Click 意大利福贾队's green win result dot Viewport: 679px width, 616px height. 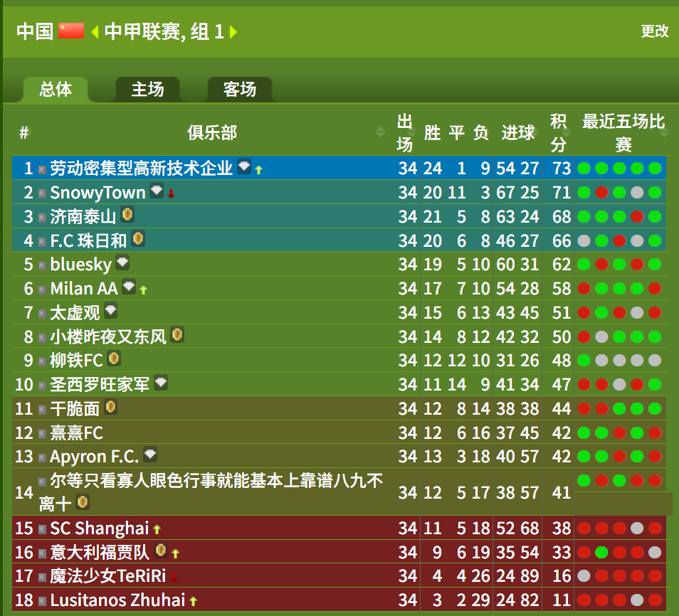(x=601, y=553)
